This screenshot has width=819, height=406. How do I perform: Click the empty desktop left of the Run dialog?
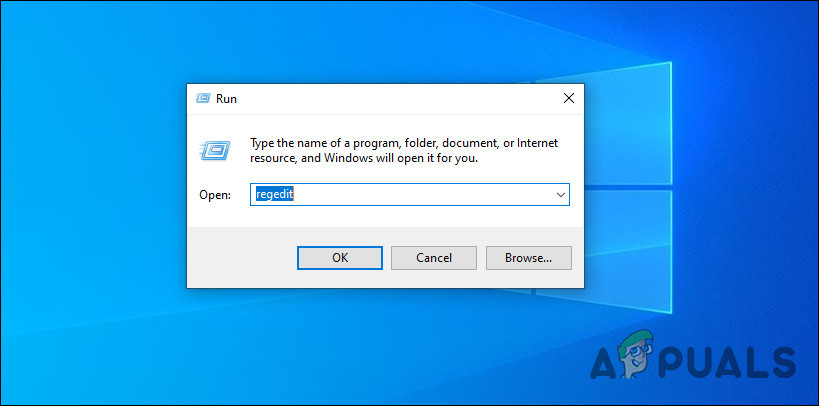click(90, 200)
